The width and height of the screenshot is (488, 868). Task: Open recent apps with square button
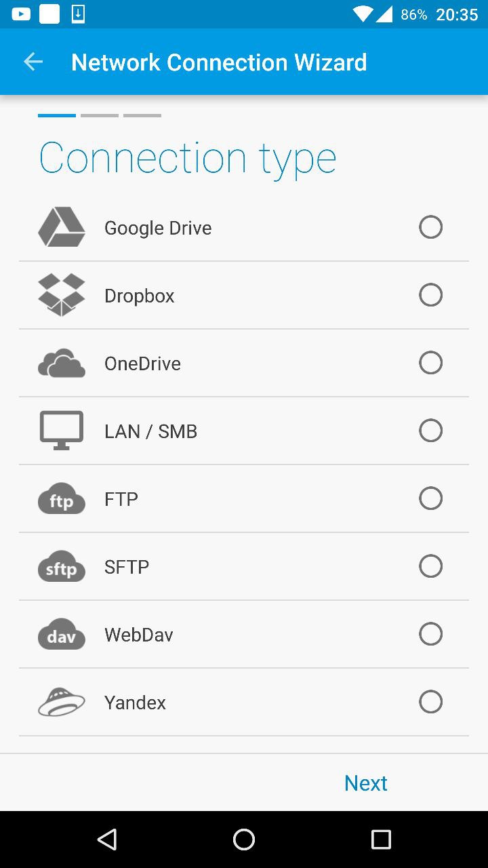pos(381,840)
